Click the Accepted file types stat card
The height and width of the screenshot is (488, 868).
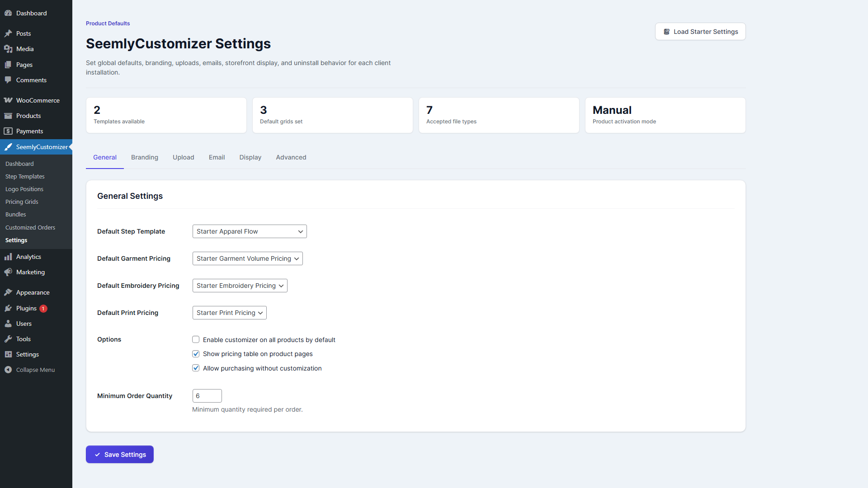pos(499,115)
